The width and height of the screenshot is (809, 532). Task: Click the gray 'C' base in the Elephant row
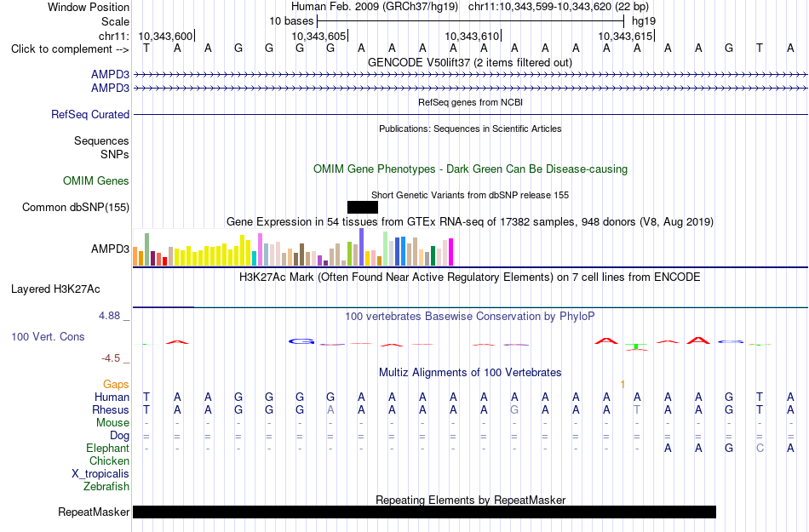[760, 449]
